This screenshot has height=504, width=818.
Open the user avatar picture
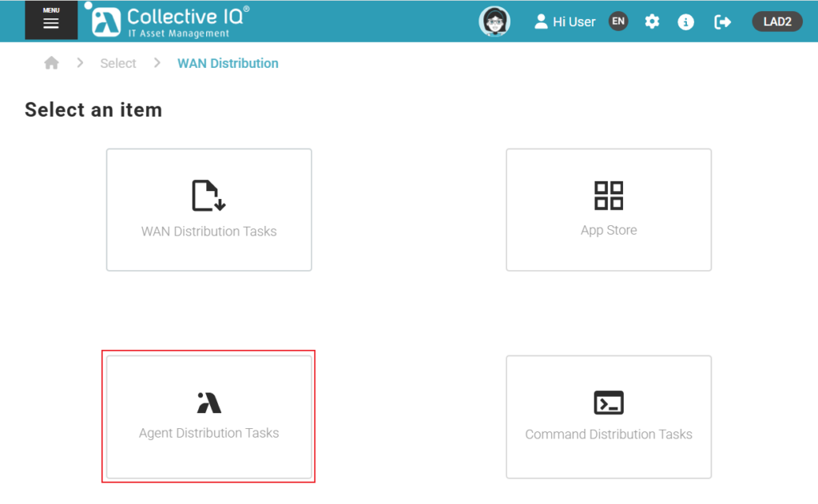494,22
